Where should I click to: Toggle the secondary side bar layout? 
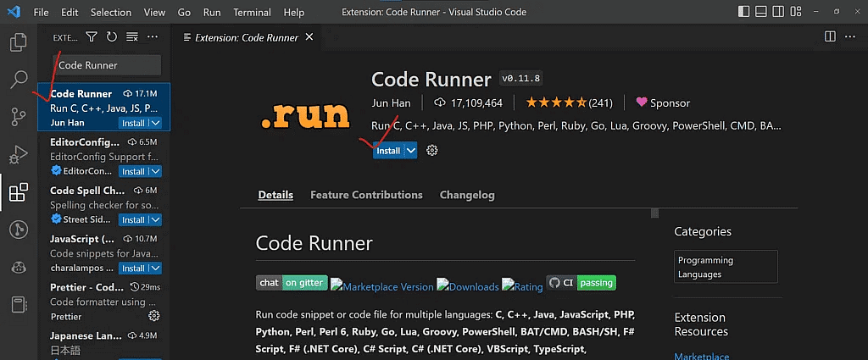pos(778,12)
